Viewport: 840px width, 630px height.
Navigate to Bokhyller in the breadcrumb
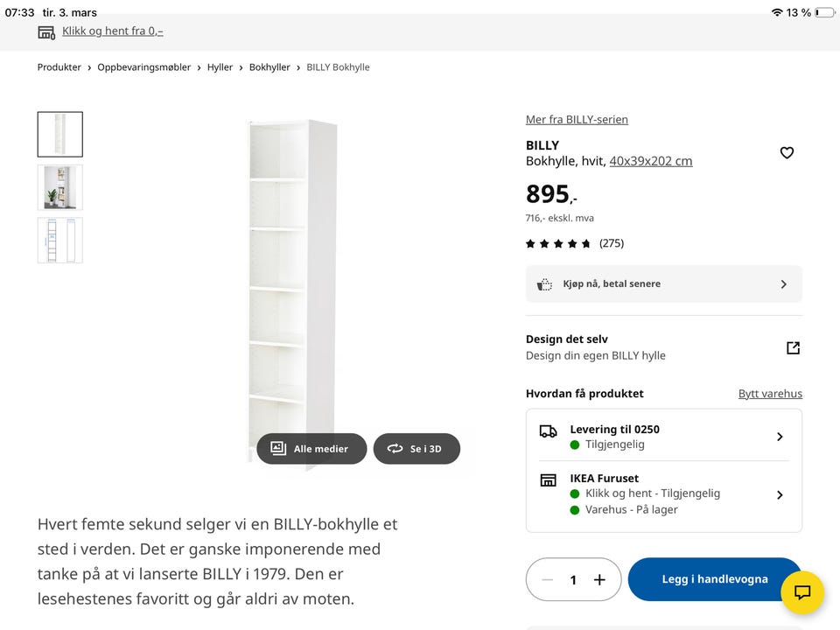(x=269, y=66)
